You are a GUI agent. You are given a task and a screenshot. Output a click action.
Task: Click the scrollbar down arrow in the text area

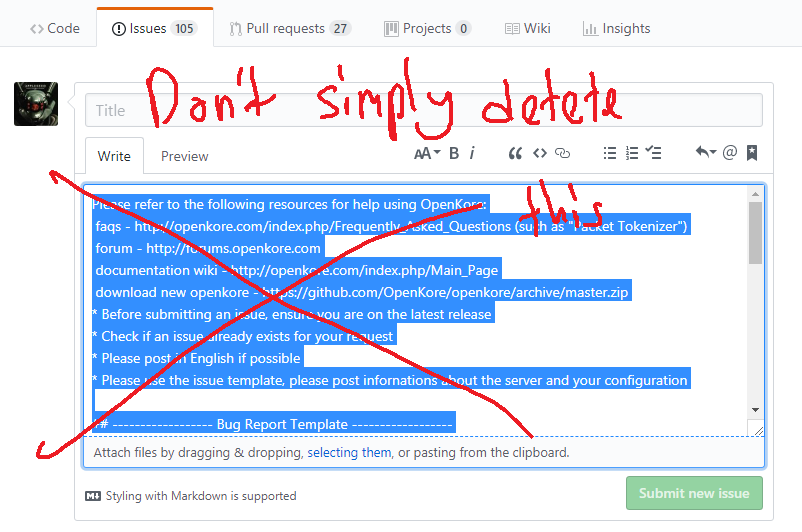(755, 410)
